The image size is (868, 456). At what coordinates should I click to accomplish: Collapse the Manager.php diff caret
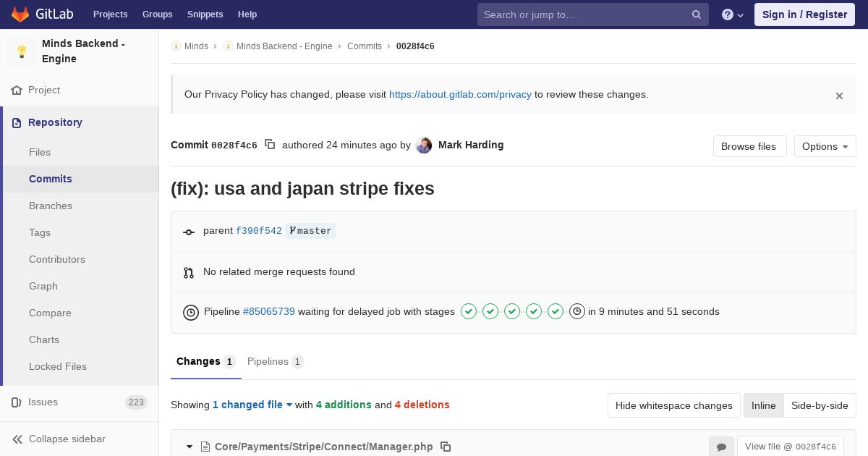(190, 447)
